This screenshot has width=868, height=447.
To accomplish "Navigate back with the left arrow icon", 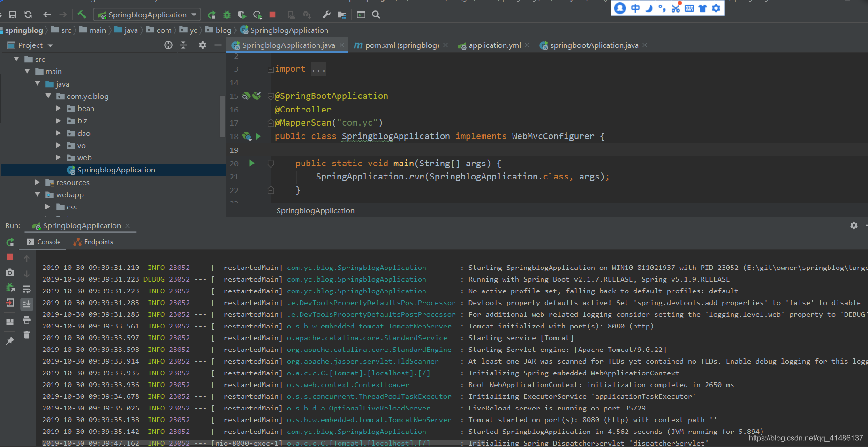I will 47,15.
